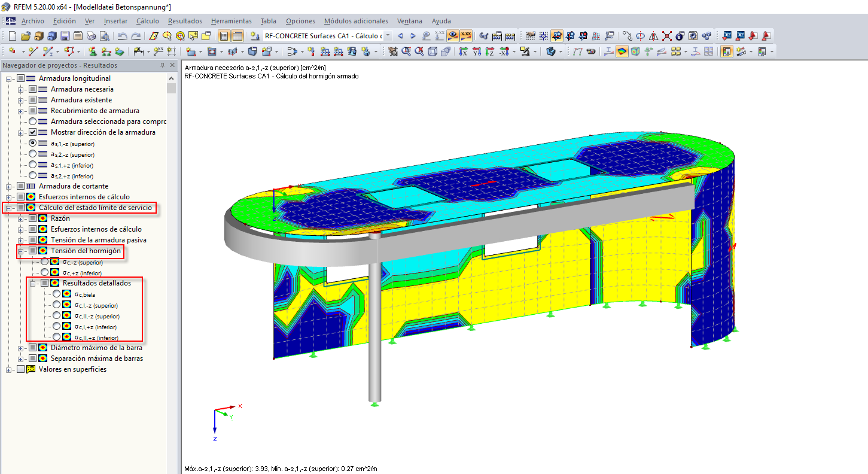Click the info icon in top toolbar
868x474 pixels.
point(680,36)
